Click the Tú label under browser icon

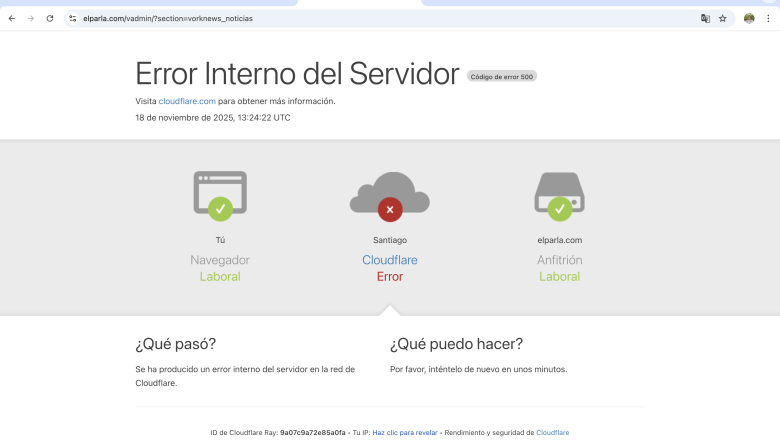click(220, 240)
